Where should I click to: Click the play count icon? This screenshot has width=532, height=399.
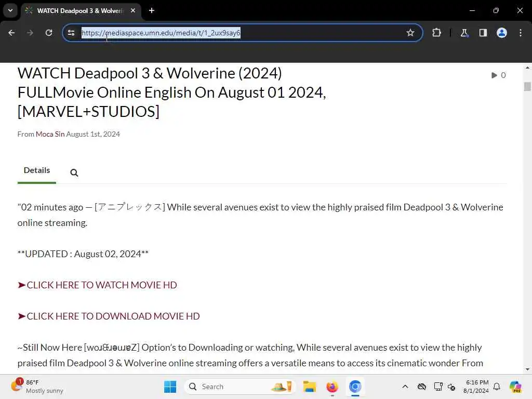[494, 75]
